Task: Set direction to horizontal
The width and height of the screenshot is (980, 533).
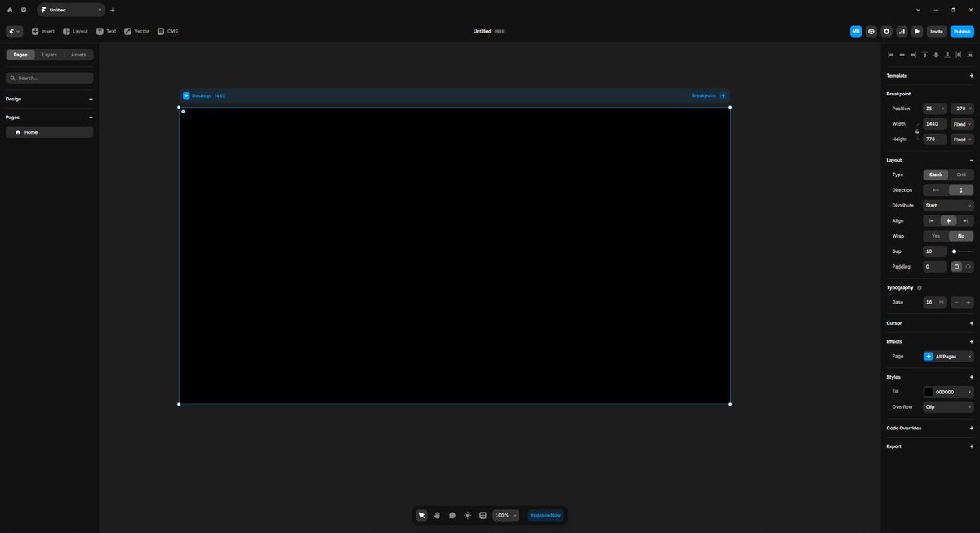Action: tap(936, 190)
